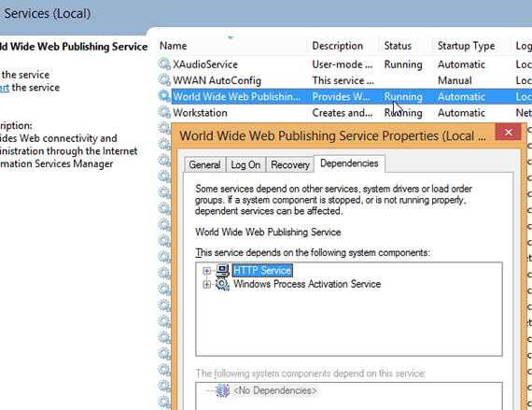Screen dimensions: 532x410
Task: Click the Services (Local) header title
Action: pyautogui.click(x=48, y=14)
